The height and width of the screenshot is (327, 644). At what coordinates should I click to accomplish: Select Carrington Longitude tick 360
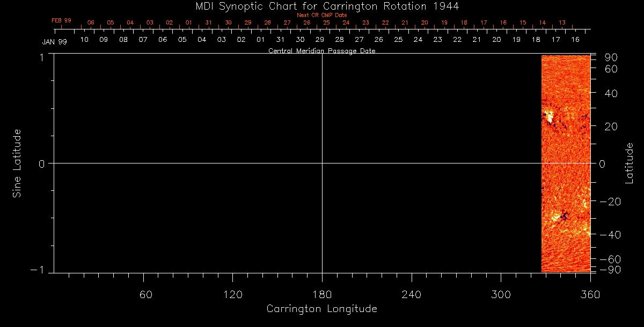pyautogui.click(x=590, y=294)
